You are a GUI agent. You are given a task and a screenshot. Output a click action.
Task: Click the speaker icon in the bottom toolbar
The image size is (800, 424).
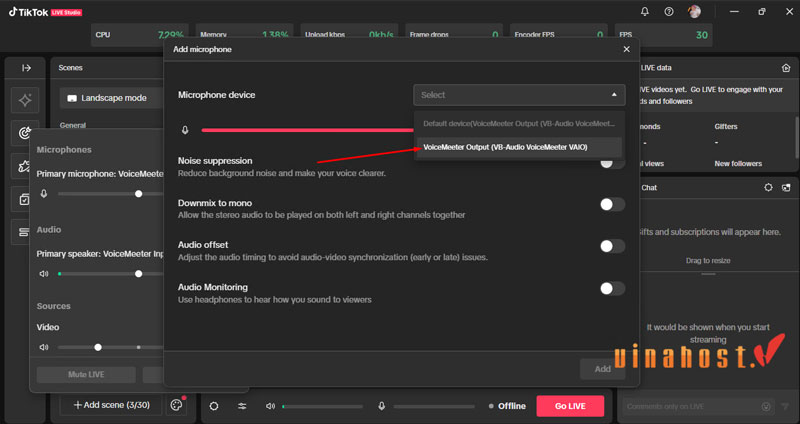(x=270, y=406)
